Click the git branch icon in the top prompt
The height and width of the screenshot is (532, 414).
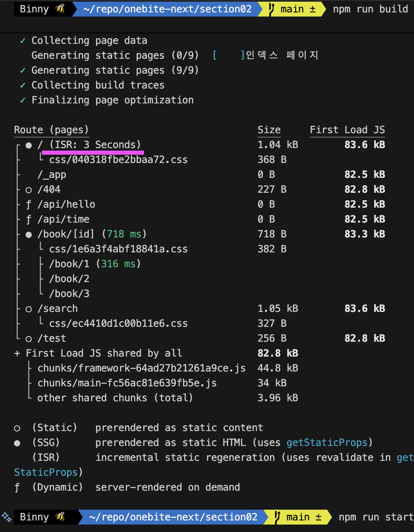272,9
